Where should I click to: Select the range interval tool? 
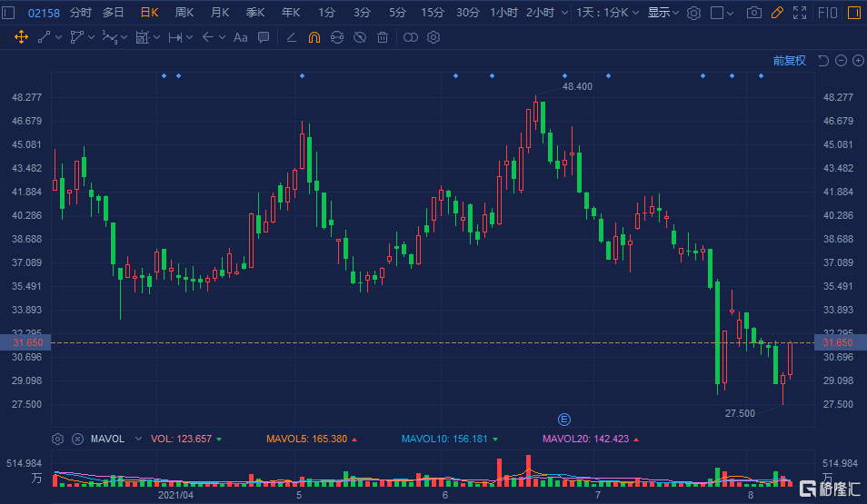(175, 37)
